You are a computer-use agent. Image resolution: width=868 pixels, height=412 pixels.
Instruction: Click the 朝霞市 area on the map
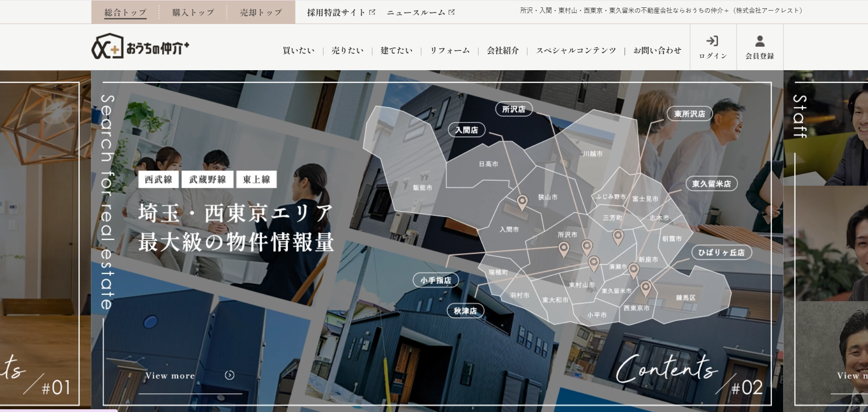[672, 239]
